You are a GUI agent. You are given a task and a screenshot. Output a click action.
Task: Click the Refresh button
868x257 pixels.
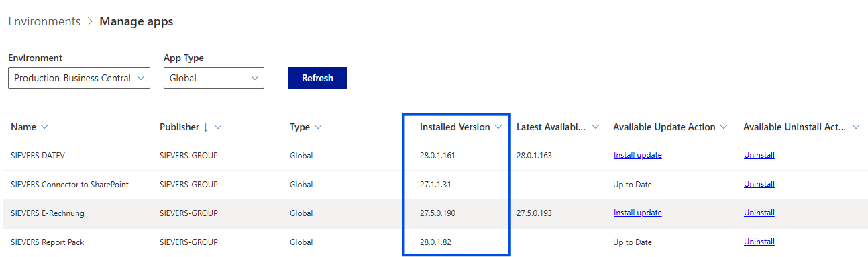pos(317,78)
